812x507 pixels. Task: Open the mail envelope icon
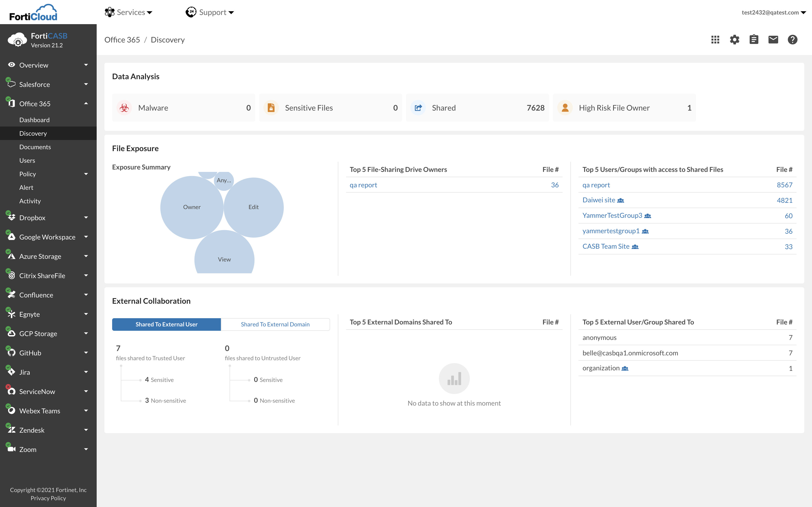(x=773, y=40)
